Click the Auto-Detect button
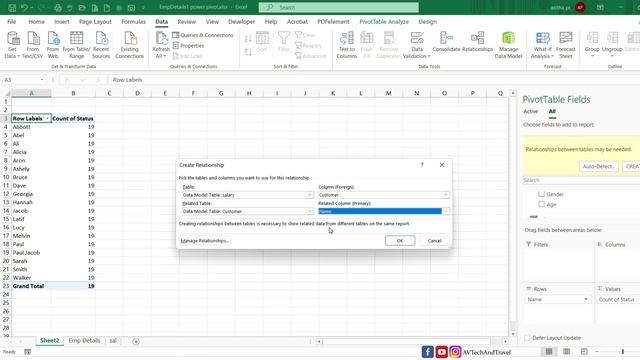The width and height of the screenshot is (640, 360). (x=598, y=167)
